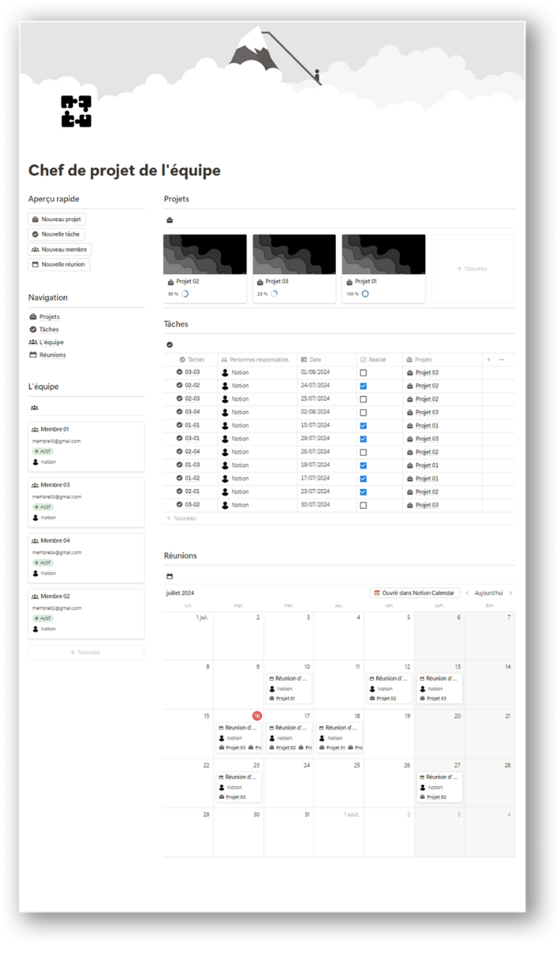Toggle Réalisé checkbox for task 03-04
560x964 pixels.
[x=364, y=412]
